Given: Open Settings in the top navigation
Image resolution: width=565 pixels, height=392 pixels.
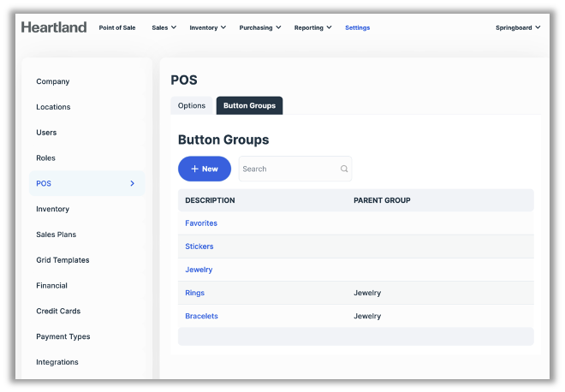Looking at the screenshot, I should [357, 27].
